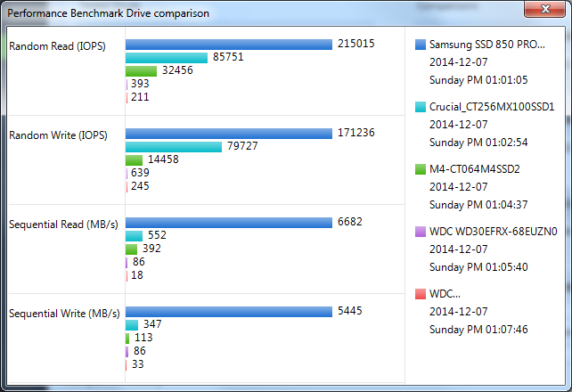Click the 392 sequential read value
Viewport: 572px width, 392px height.
[x=151, y=249]
